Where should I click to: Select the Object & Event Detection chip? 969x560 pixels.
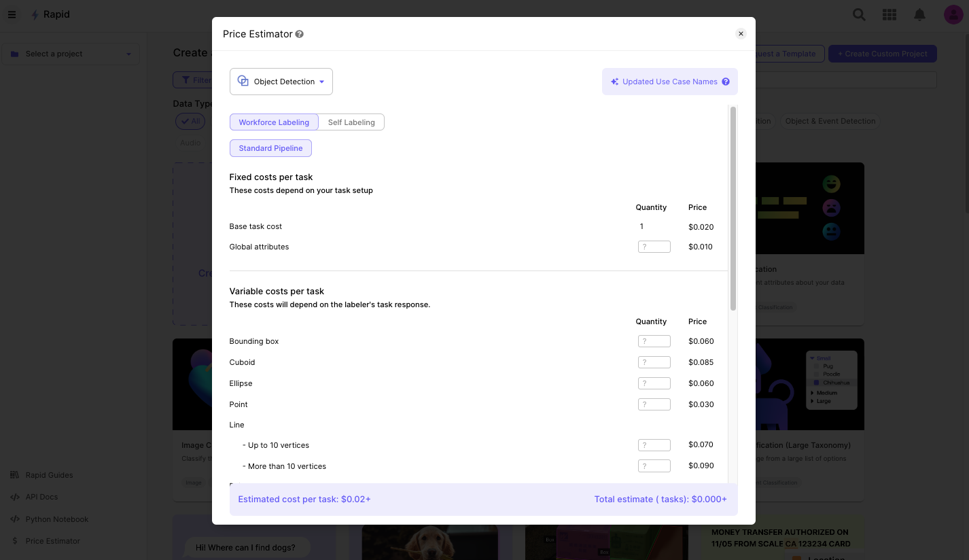pyautogui.click(x=830, y=121)
